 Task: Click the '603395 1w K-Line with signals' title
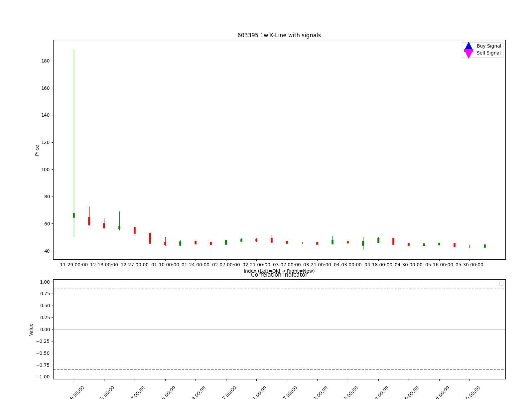279,35
